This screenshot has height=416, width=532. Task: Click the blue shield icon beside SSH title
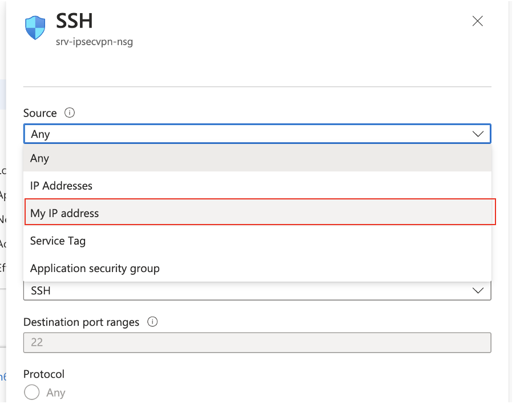click(x=35, y=27)
